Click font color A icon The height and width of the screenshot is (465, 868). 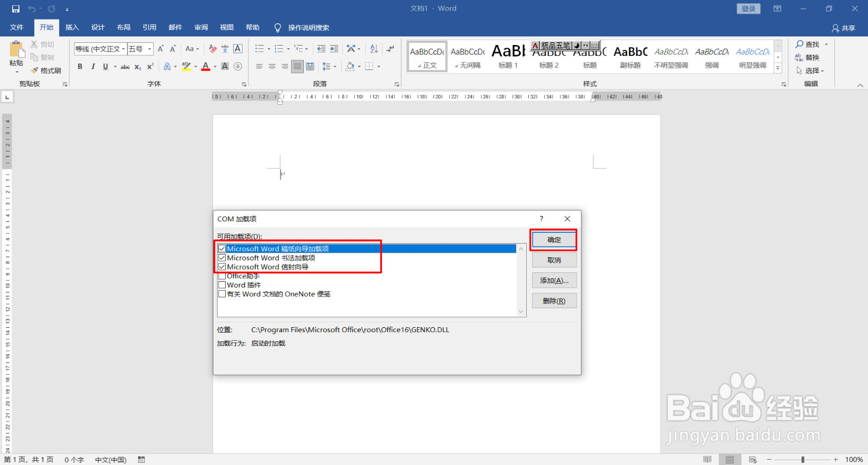206,67
